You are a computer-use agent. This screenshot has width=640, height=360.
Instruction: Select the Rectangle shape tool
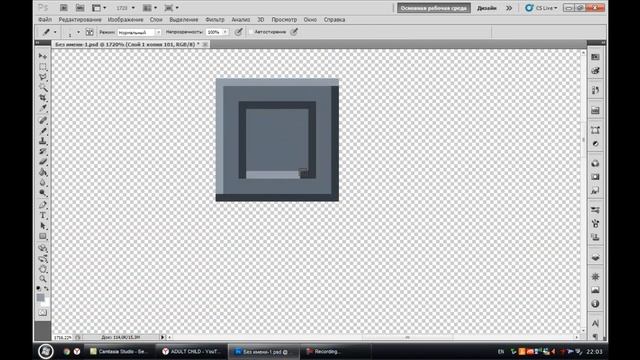coord(42,236)
